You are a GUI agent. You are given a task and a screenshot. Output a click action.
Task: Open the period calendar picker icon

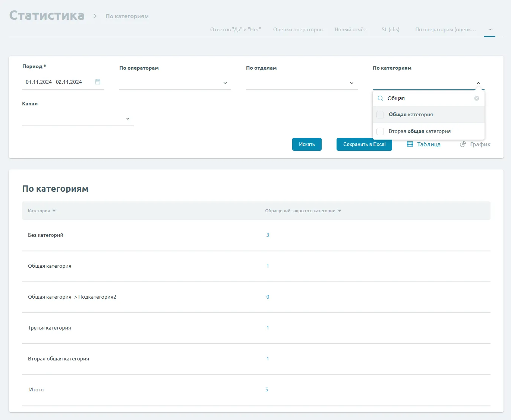tap(98, 82)
